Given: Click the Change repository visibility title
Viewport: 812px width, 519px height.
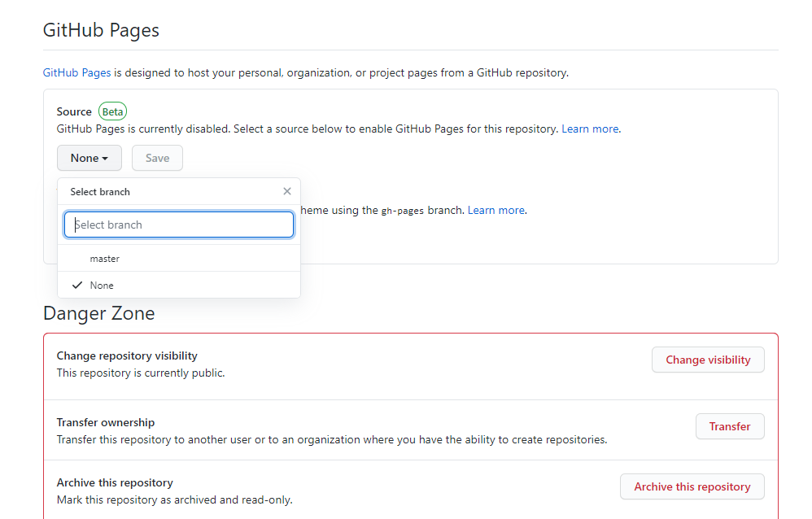Looking at the screenshot, I should tap(126, 355).
